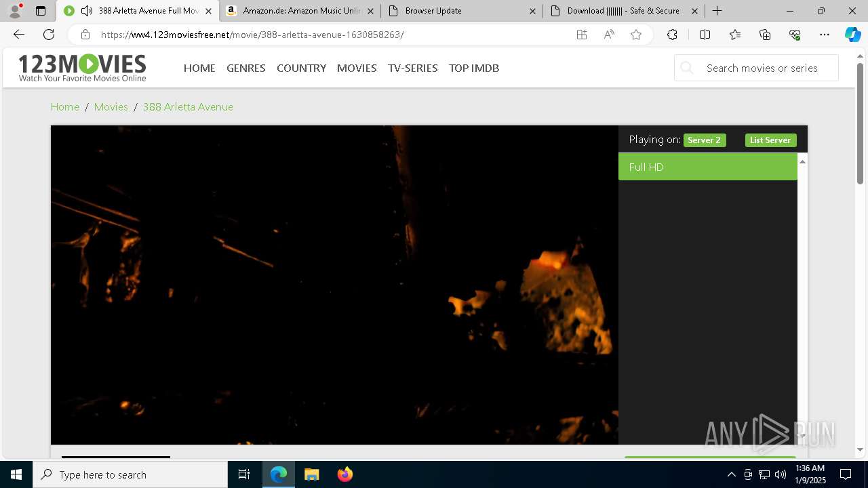Image resolution: width=868 pixels, height=488 pixels.
Task: Focus the taskbar search box
Action: pyautogui.click(x=130, y=474)
